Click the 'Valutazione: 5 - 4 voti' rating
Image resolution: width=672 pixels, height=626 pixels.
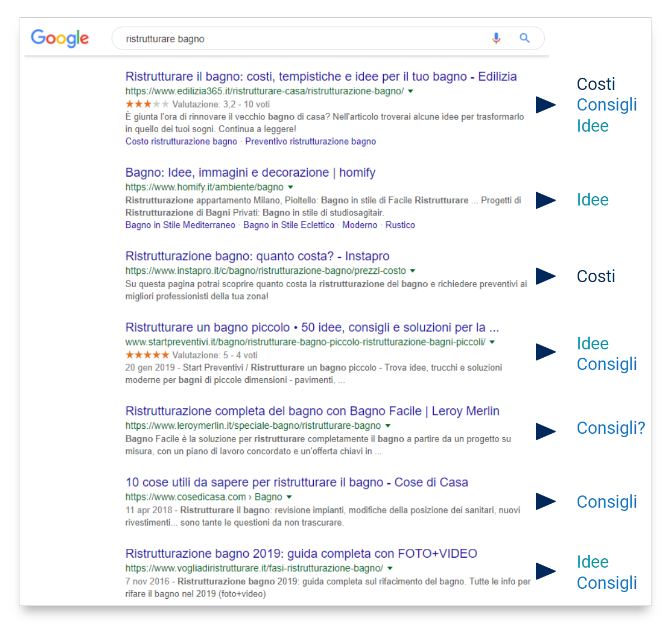click(x=215, y=355)
